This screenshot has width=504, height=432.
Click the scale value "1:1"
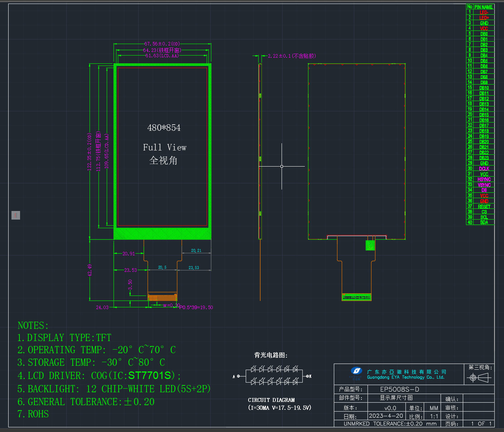pos(434,417)
